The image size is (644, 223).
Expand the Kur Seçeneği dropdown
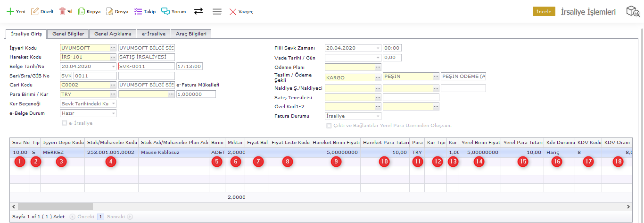coord(113,103)
